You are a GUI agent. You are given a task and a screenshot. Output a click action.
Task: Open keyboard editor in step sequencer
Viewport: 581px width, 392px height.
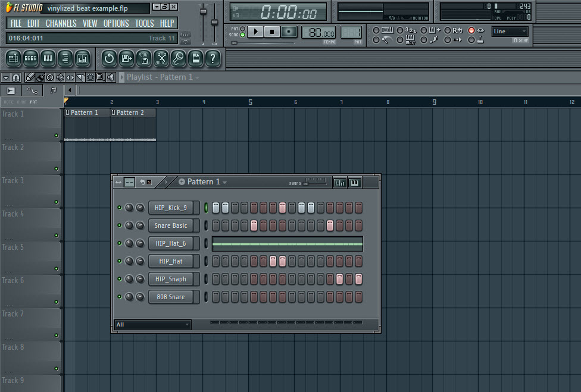pos(355,183)
